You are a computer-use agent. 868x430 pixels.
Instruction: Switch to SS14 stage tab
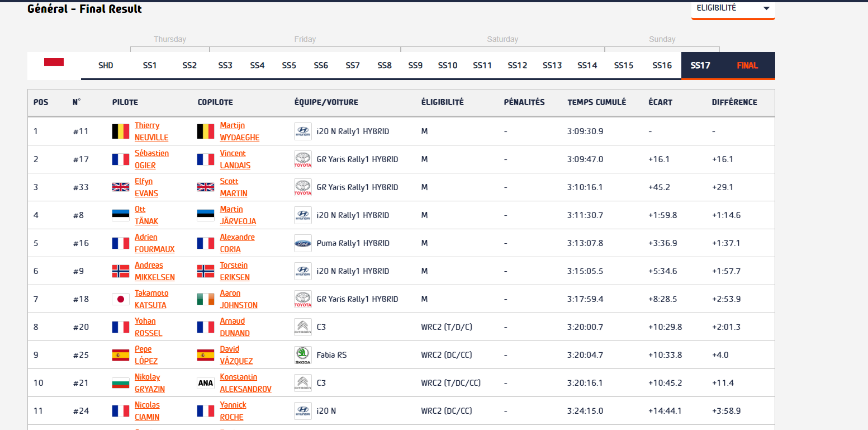click(587, 65)
